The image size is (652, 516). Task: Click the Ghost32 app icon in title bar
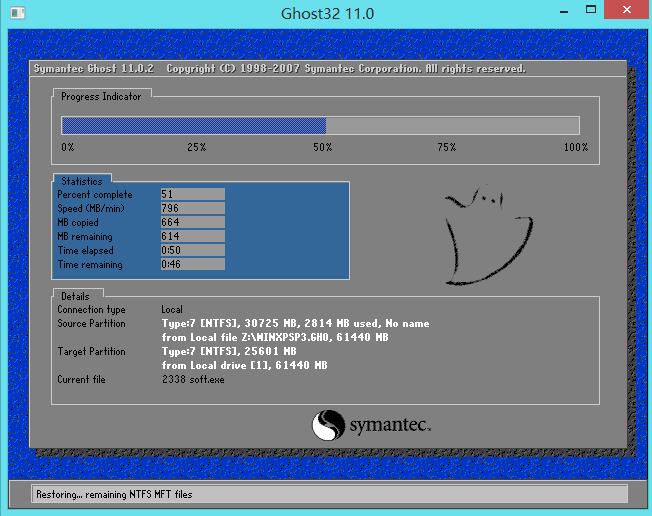point(18,13)
